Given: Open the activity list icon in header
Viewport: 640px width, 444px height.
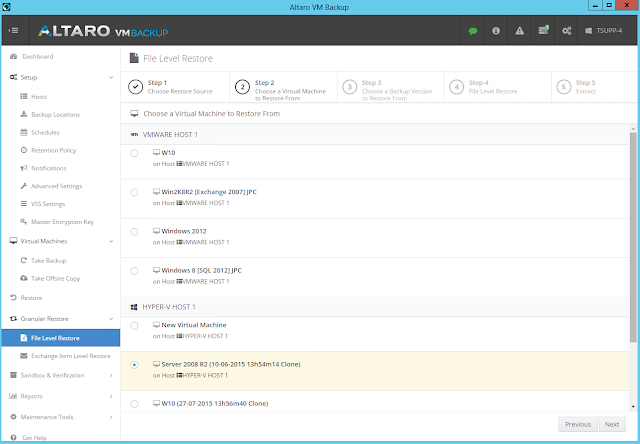Looking at the screenshot, I should tap(543, 30).
